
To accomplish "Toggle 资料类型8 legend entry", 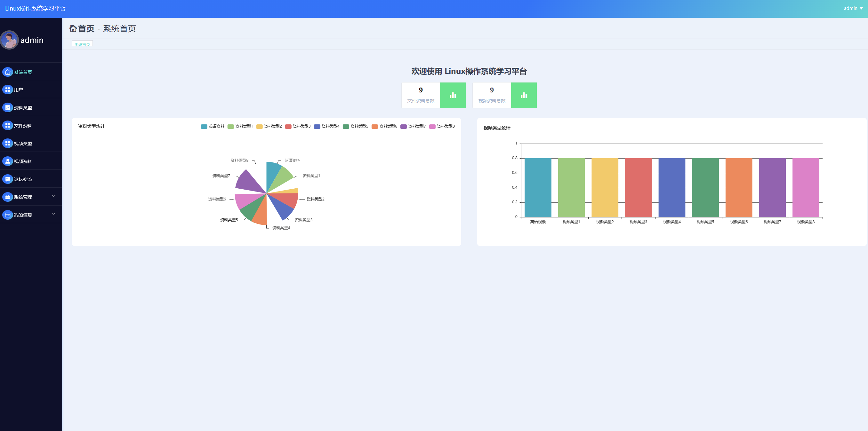I will [442, 126].
